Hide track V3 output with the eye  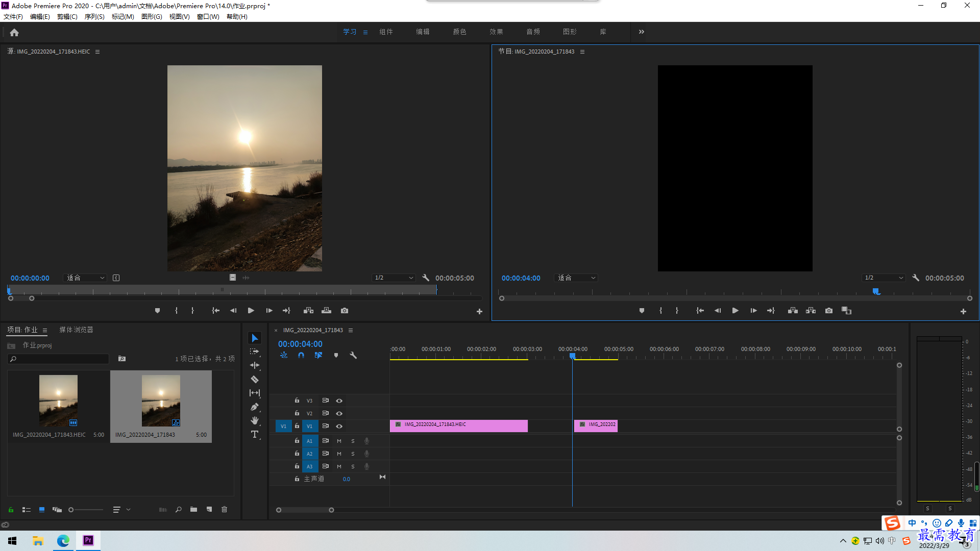[x=339, y=401]
